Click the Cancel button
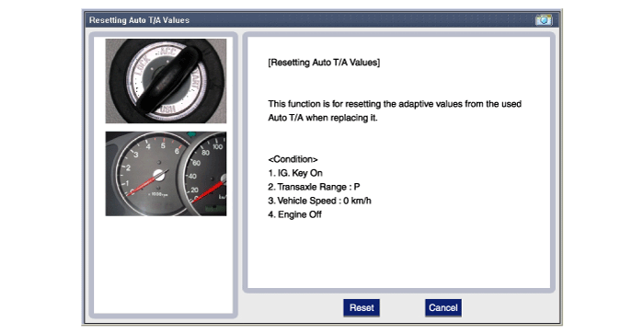 click(x=443, y=307)
